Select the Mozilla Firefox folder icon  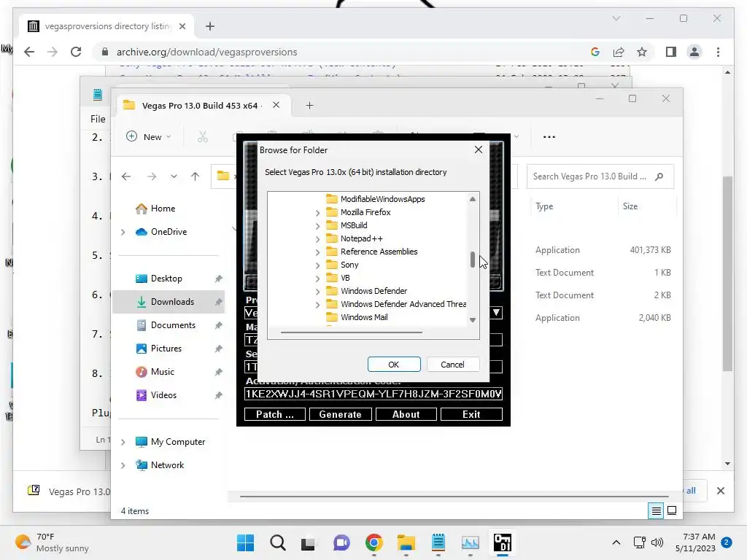[332, 212]
